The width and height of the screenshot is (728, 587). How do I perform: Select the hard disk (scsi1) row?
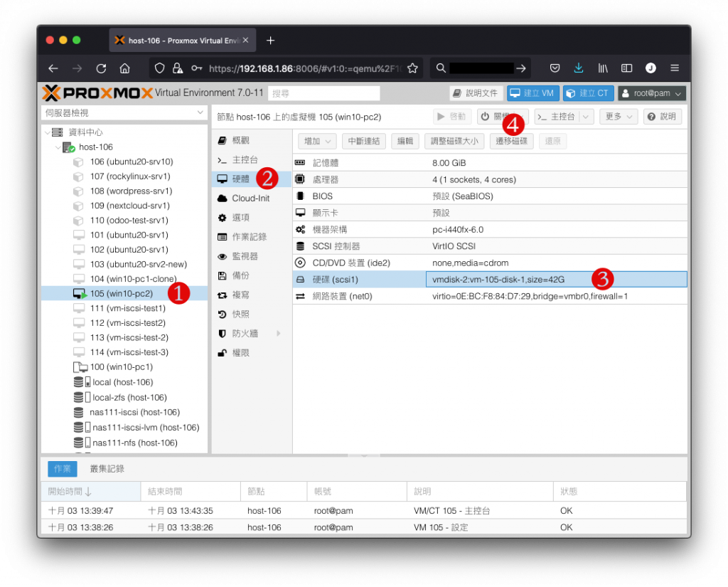(490, 280)
